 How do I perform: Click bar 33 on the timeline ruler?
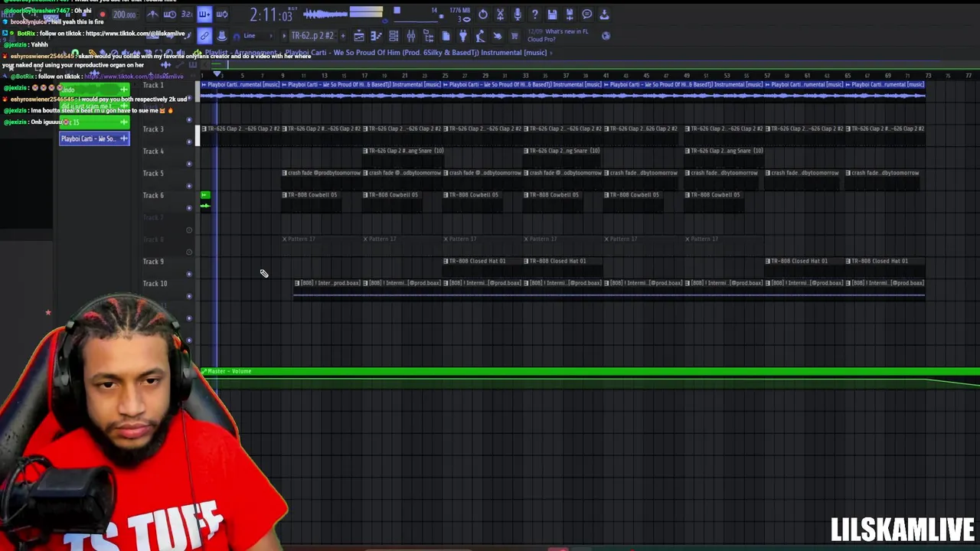526,76
